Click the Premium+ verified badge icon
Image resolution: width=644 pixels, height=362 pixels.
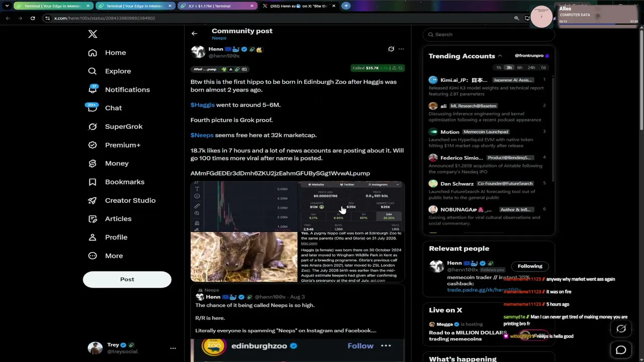click(x=93, y=145)
